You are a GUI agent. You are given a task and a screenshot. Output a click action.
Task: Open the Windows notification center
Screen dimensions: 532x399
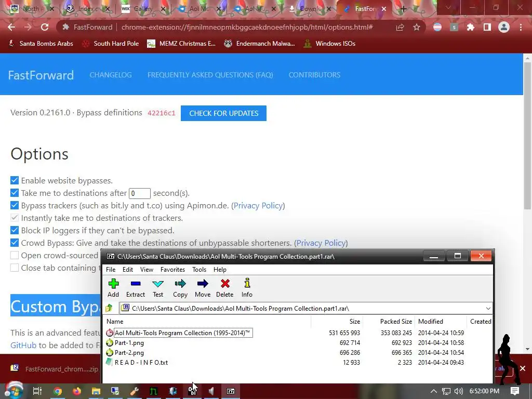[515, 391]
